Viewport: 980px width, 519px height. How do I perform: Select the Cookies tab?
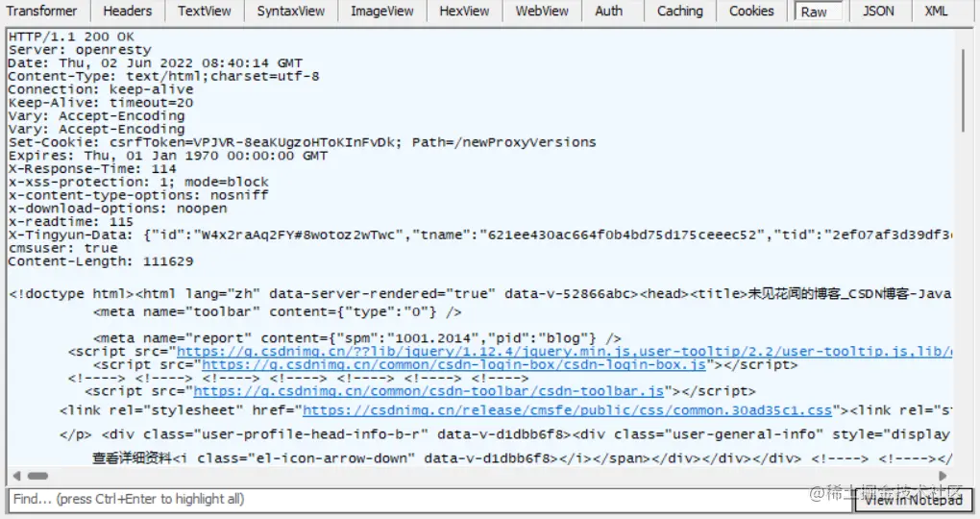click(x=751, y=12)
